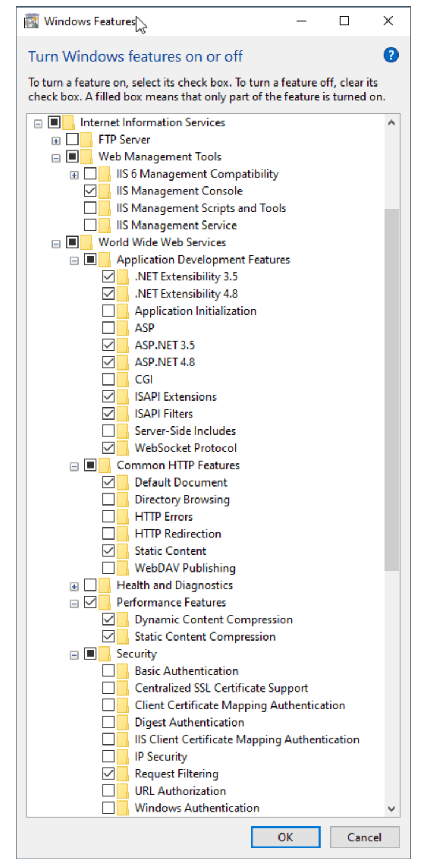The height and width of the screenshot is (868, 428).
Task: Enable HTTP Errors checkbox
Action: pos(108,517)
